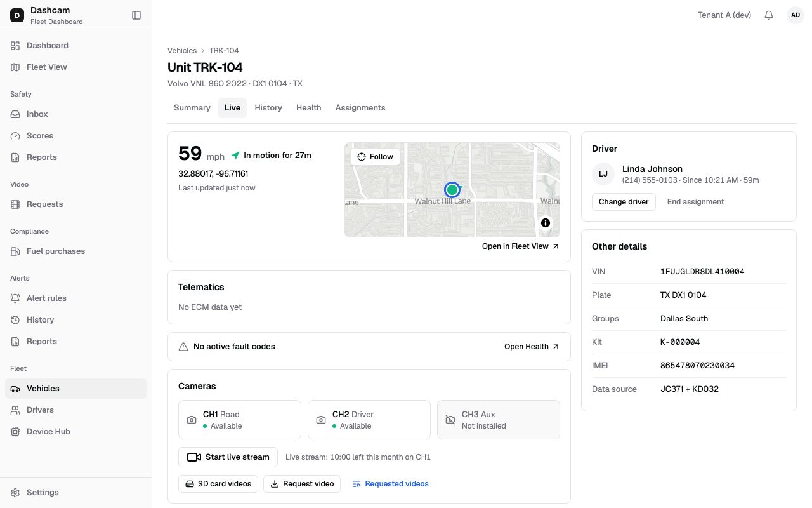Click the Follow button on map
812x508 pixels.
(x=375, y=157)
